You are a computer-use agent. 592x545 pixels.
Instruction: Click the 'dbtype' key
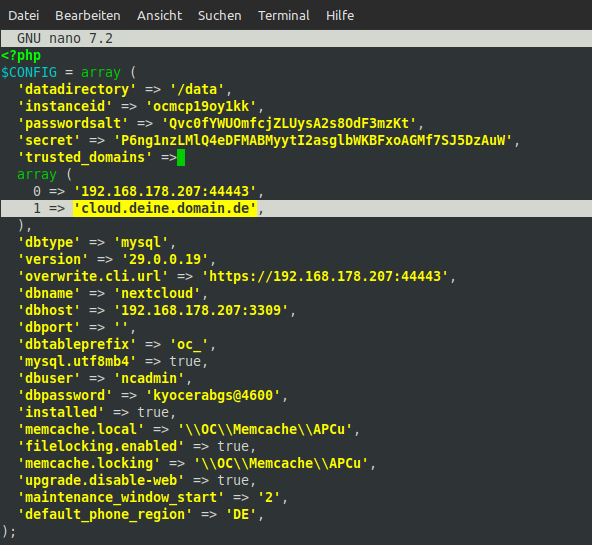(49, 242)
